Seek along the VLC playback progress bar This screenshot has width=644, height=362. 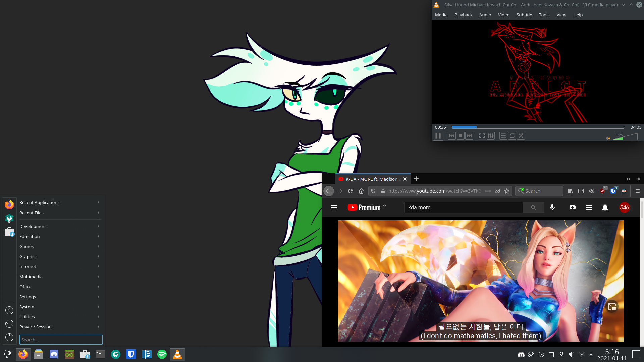click(x=538, y=127)
